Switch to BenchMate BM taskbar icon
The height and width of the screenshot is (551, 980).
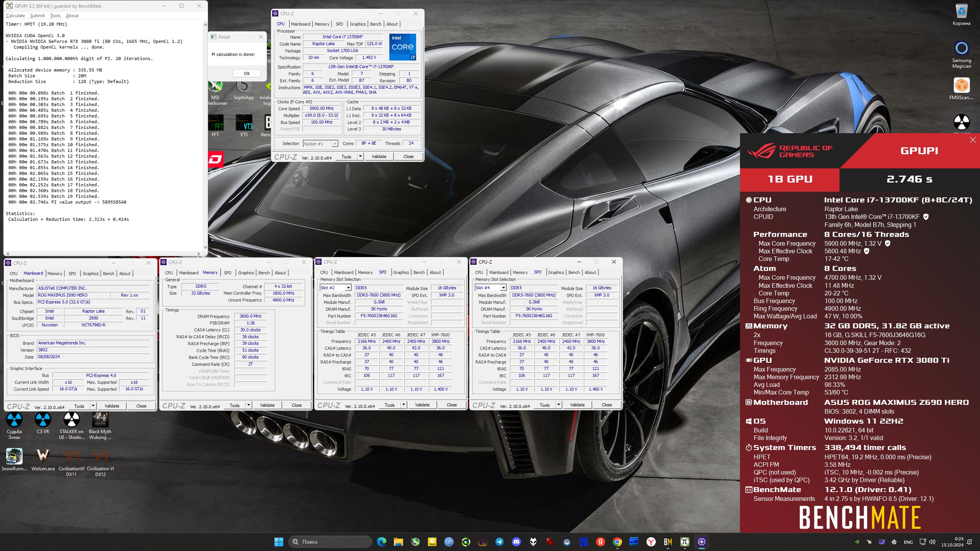(x=668, y=542)
